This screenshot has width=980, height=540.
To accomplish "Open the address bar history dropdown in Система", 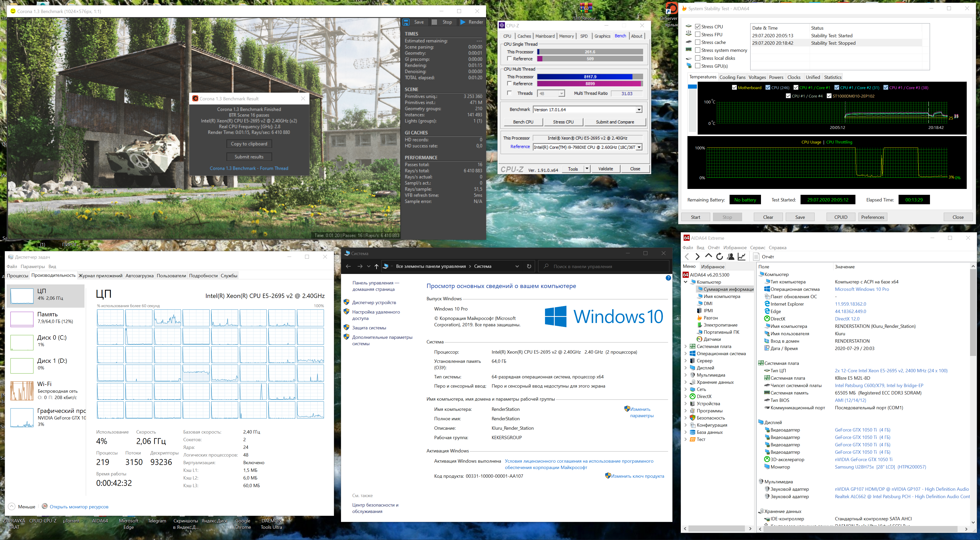I will (x=517, y=266).
